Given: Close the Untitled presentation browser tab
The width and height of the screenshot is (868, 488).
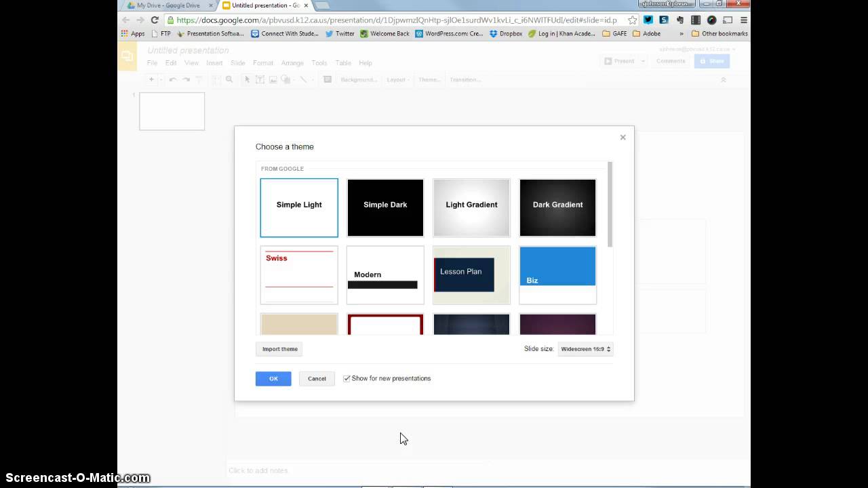Looking at the screenshot, I should (x=306, y=5).
